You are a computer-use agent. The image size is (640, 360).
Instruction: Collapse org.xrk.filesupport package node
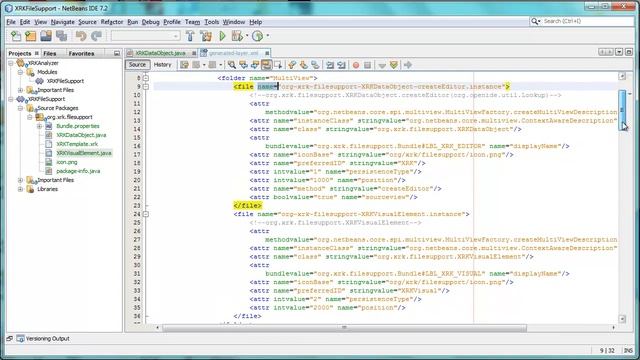point(30,117)
